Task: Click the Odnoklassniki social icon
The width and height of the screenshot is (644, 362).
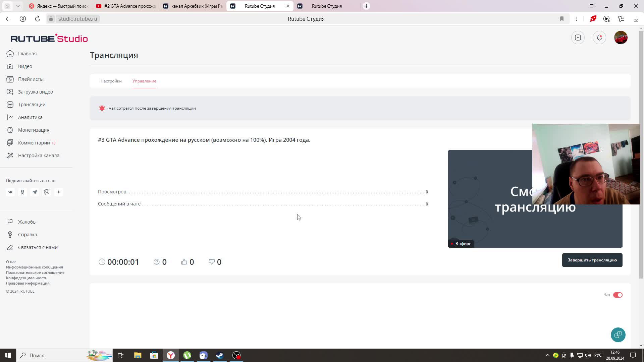Action: [x=22, y=192]
